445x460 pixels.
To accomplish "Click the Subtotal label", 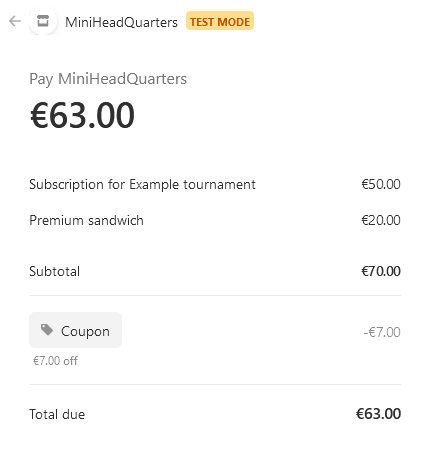I will [55, 271].
